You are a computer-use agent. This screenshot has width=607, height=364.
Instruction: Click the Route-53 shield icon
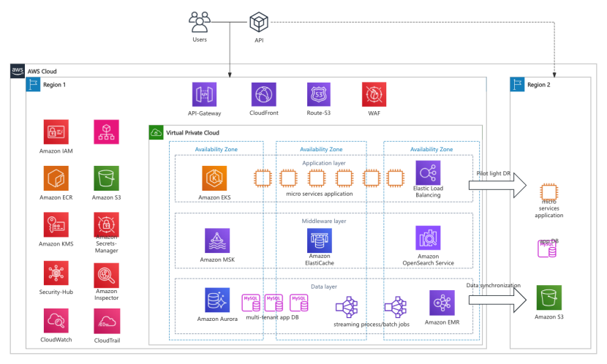point(319,94)
